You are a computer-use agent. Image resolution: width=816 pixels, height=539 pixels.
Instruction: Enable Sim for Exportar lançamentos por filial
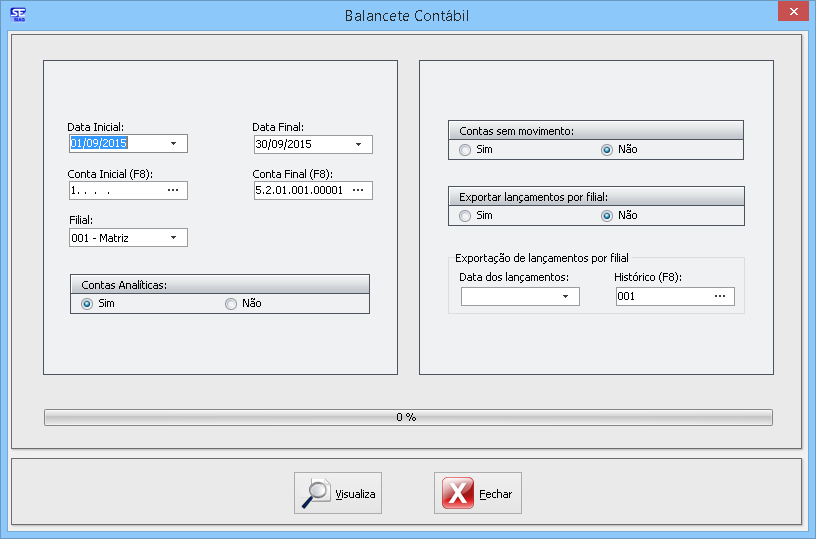[x=465, y=216]
